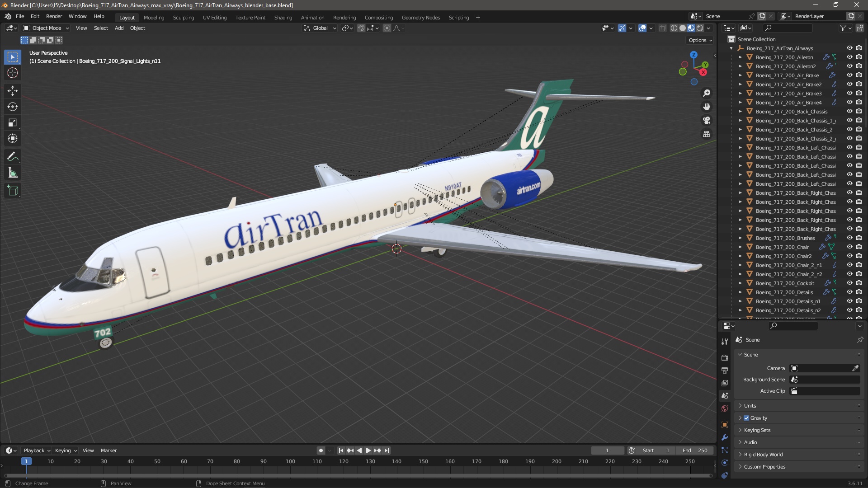Screen dimensions: 868x488
Task: Pin the Scene properties panel
Action: pyautogui.click(x=860, y=340)
